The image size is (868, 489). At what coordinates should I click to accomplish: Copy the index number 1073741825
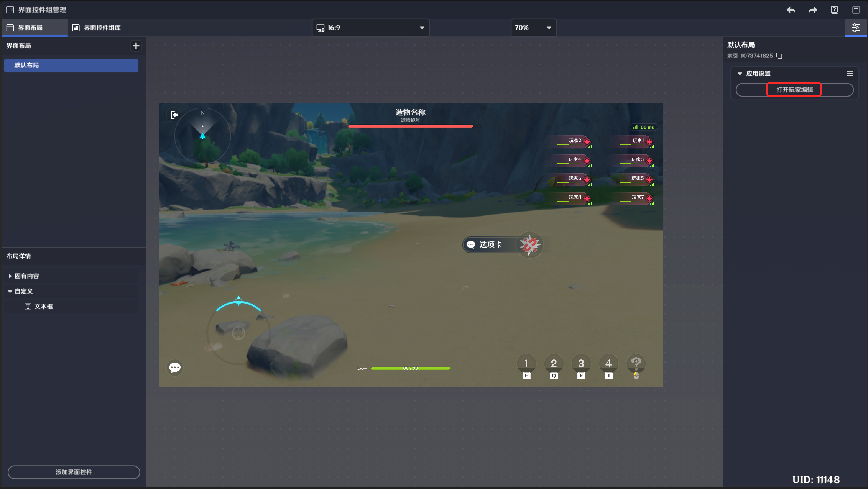(779, 56)
